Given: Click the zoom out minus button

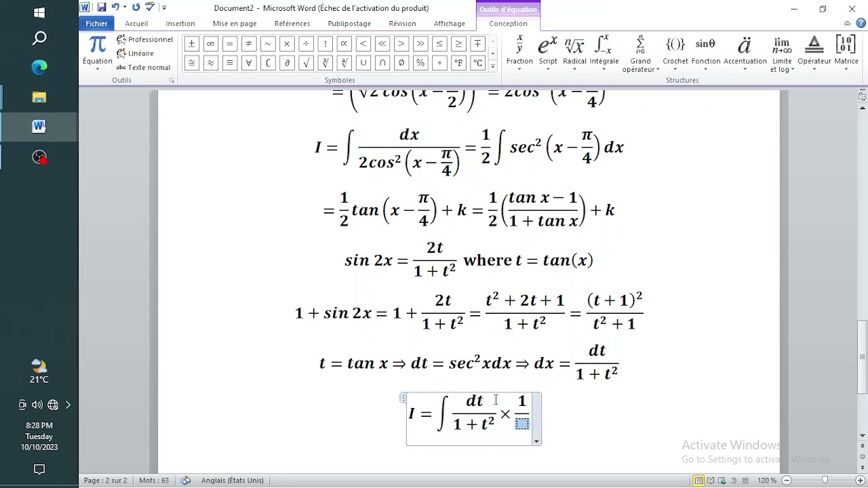Looking at the screenshot, I should 787,481.
